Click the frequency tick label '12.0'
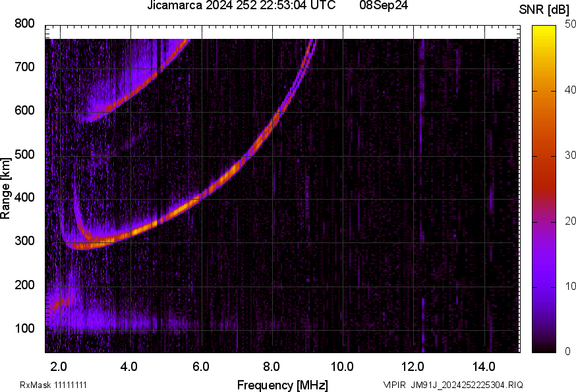 pos(413,366)
